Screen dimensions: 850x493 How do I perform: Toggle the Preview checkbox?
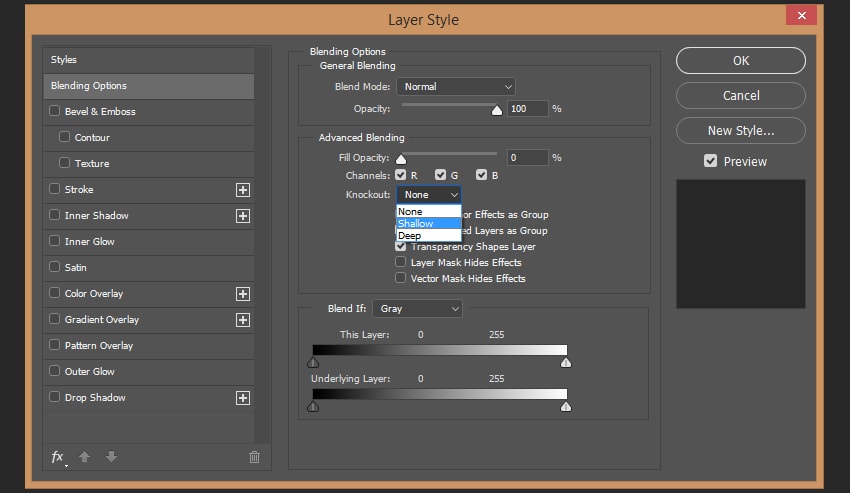[x=710, y=161]
